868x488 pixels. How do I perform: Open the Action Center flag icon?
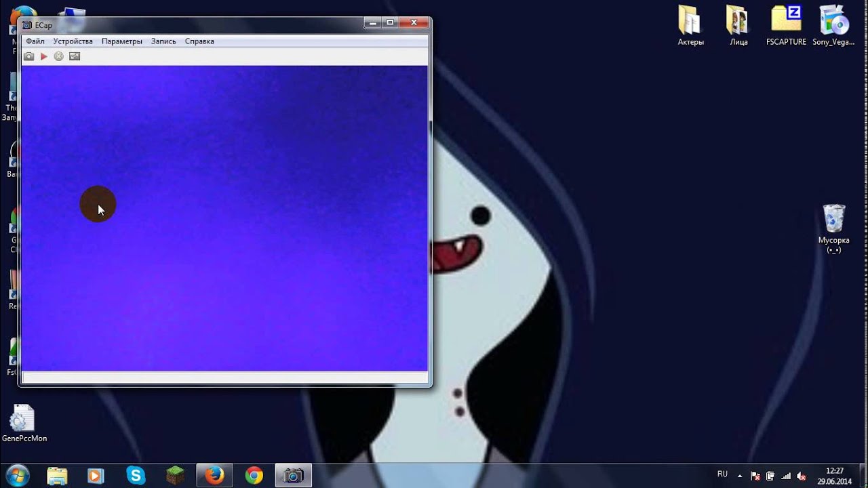755,476
